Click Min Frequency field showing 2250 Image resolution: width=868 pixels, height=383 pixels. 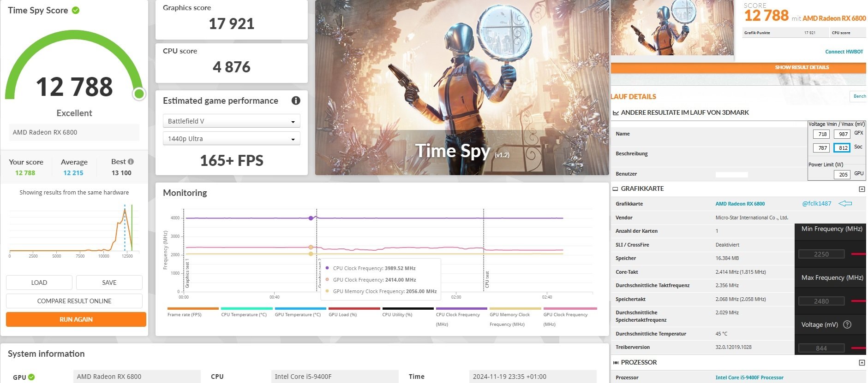pos(821,254)
